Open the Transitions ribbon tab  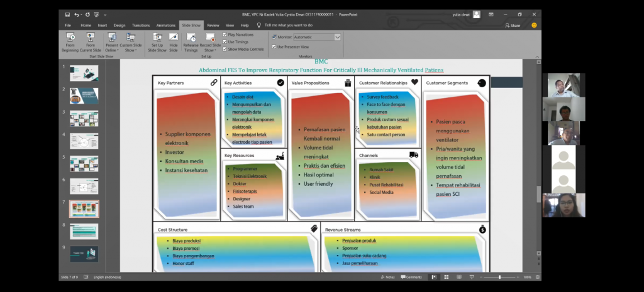coord(140,25)
